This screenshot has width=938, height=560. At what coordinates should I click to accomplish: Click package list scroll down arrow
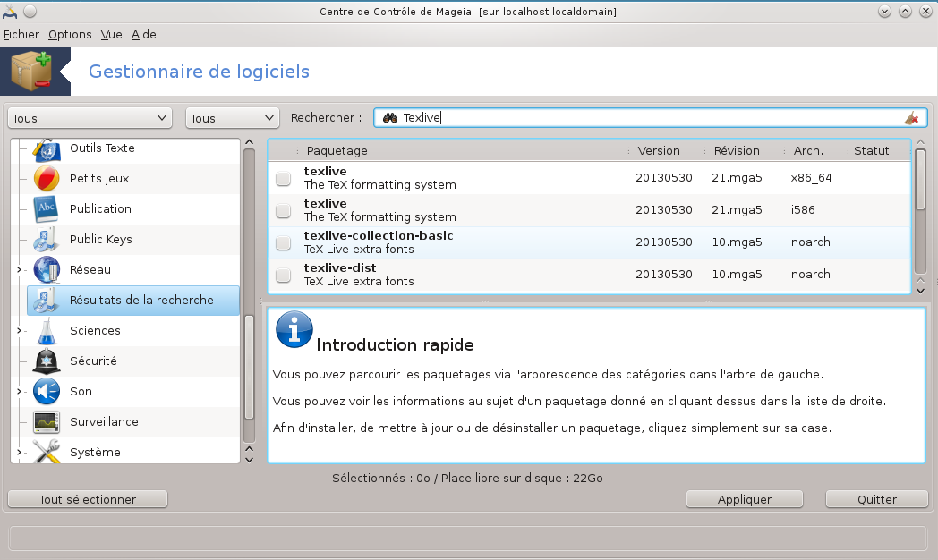tap(921, 291)
